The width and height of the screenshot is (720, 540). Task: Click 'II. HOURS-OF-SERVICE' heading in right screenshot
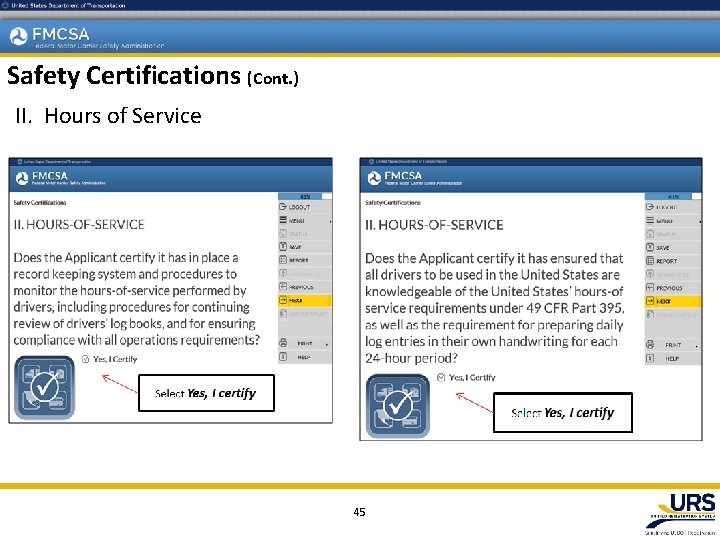coord(434,225)
